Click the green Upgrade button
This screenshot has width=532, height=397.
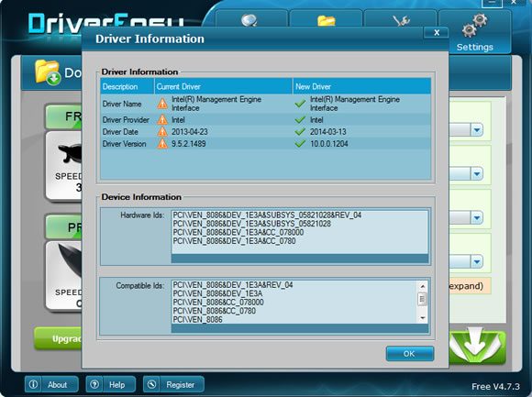(x=58, y=338)
